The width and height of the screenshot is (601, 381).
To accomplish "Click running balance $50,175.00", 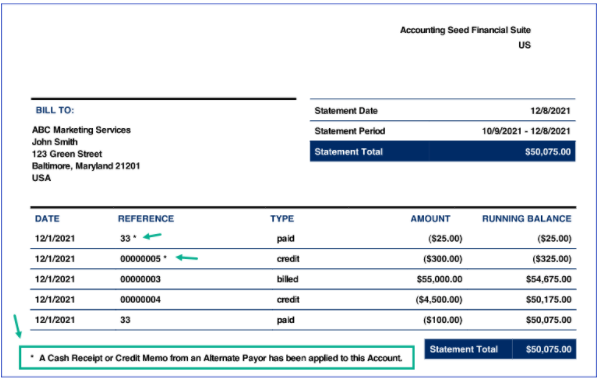I will [x=549, y=299].
